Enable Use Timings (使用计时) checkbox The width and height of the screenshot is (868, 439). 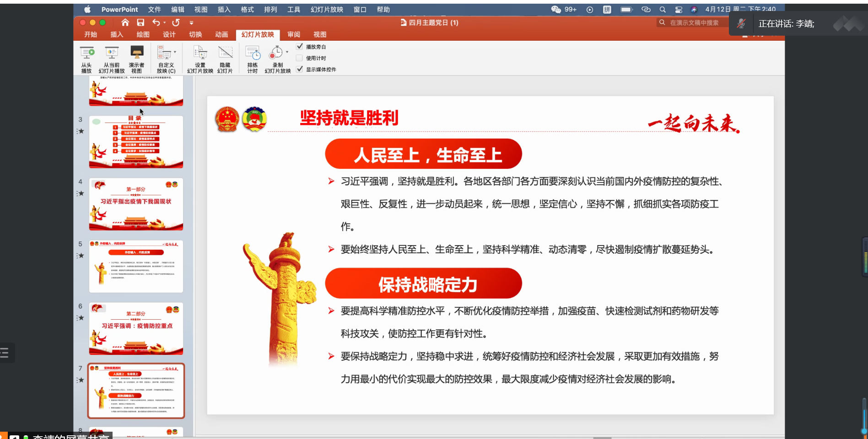coord(300,58)
